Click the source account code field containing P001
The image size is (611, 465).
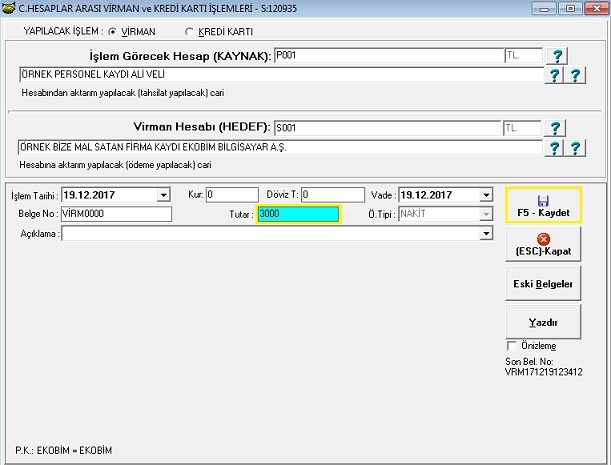tap(389, 56)
